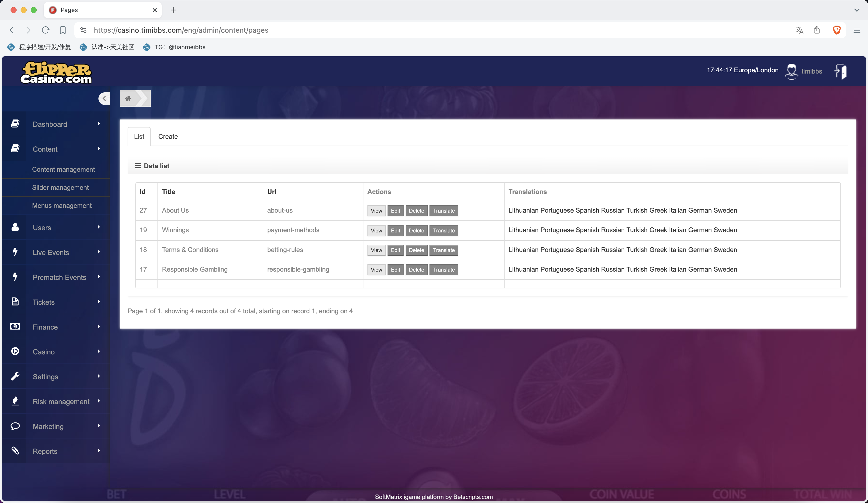Reload the page

[45, 30]
